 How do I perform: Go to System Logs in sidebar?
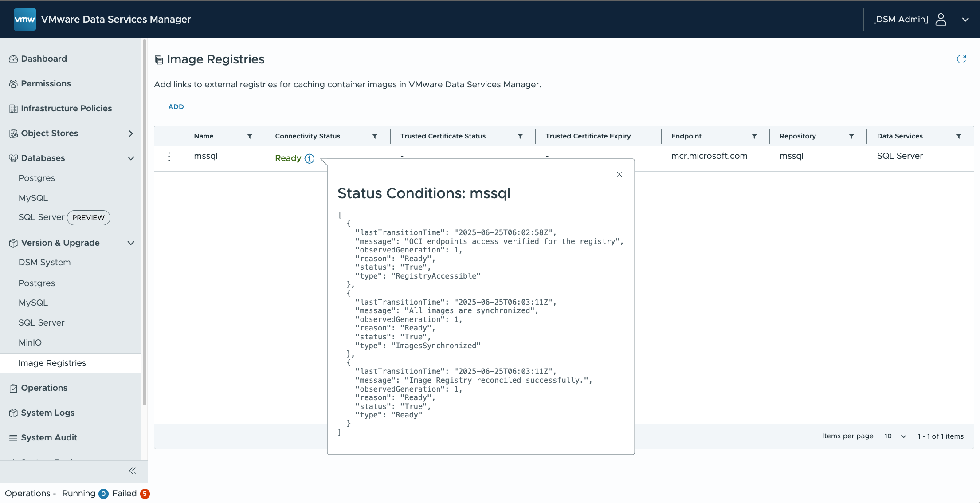[x=47, y=413]
